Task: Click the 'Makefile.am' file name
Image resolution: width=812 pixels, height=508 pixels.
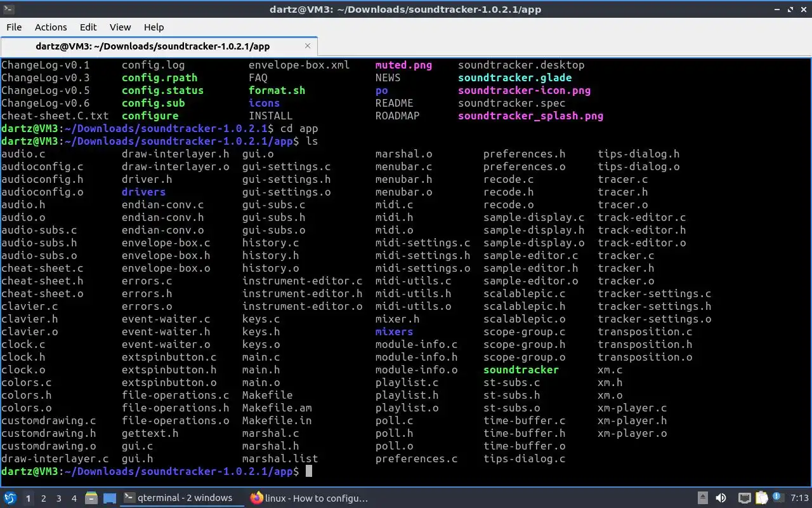Action: tap(277, 408)
